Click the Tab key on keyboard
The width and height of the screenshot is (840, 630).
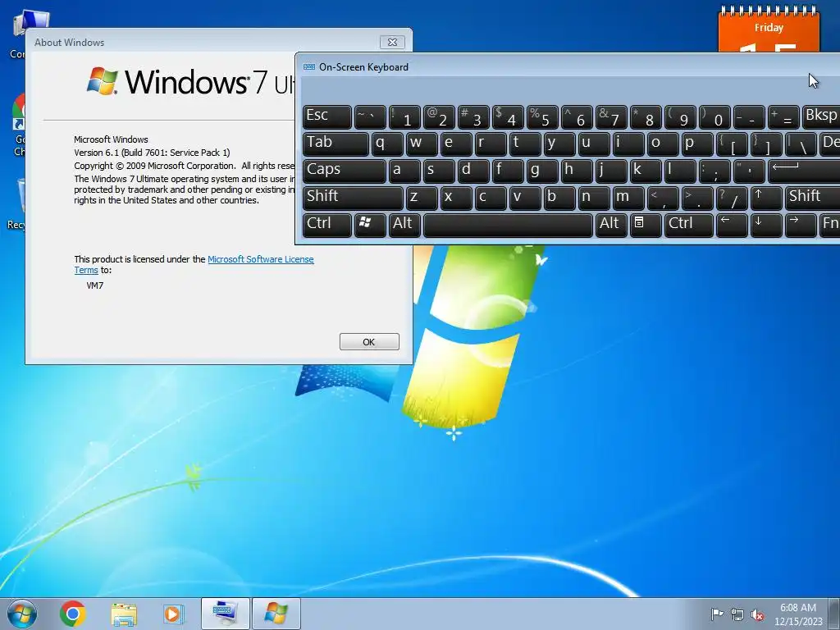(336, 144)
